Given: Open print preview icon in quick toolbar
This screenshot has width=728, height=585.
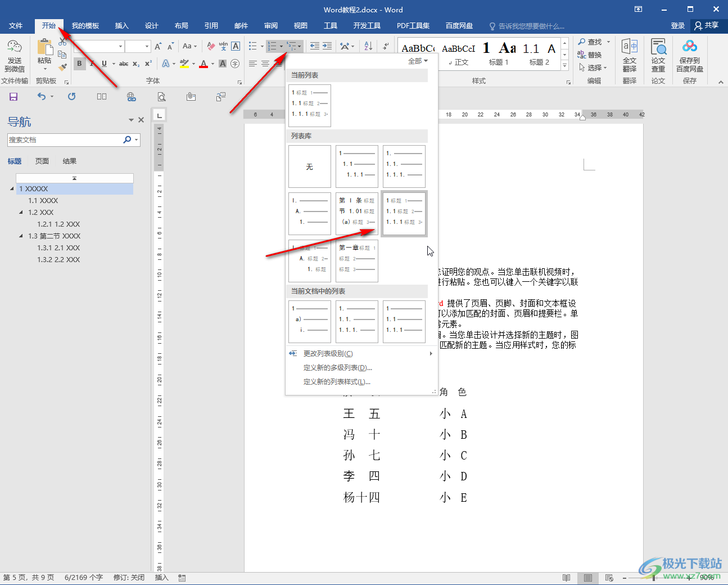Looking at the screenshot, I should click(161, 97).
